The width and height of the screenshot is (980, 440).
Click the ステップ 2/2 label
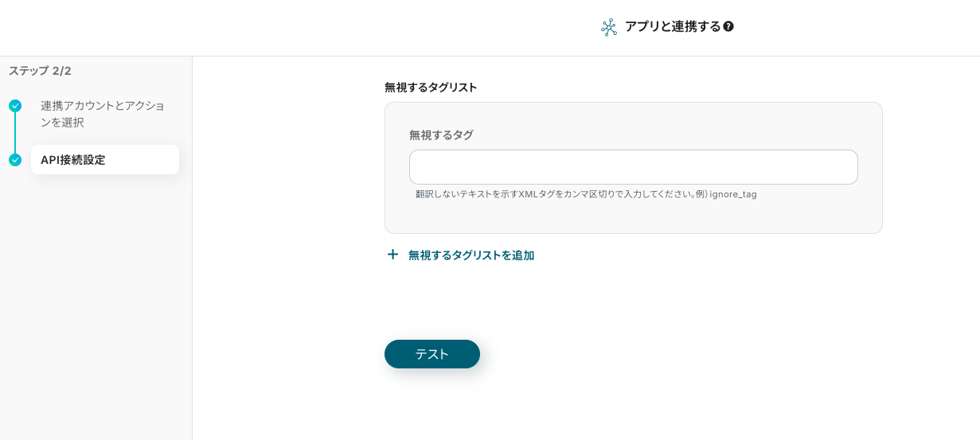click(40, 71)
